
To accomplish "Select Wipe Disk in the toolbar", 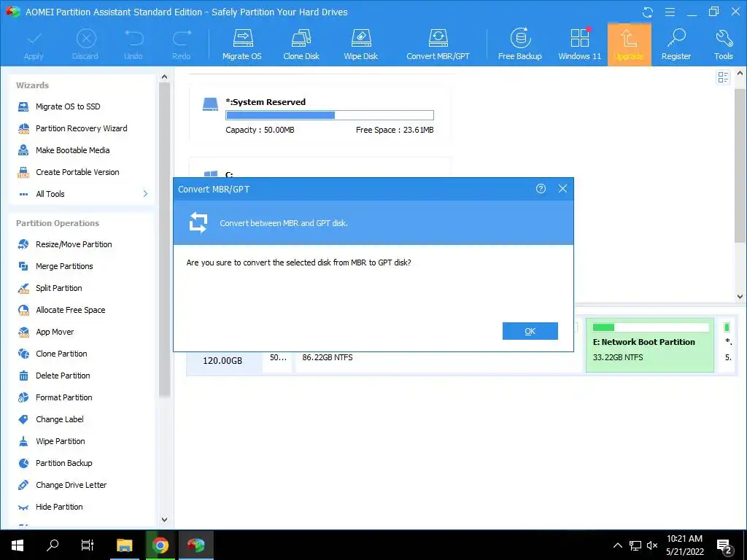I will [360, 44].
